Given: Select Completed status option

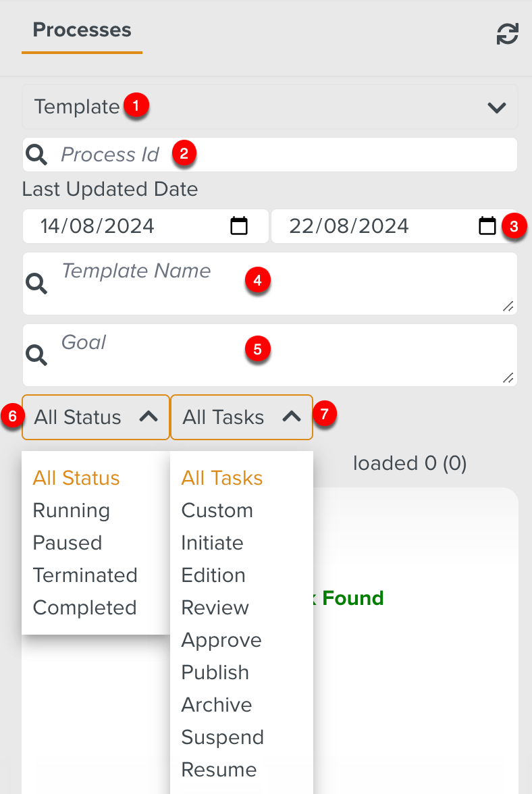Looking at the screenshot, I should point(84,608).
